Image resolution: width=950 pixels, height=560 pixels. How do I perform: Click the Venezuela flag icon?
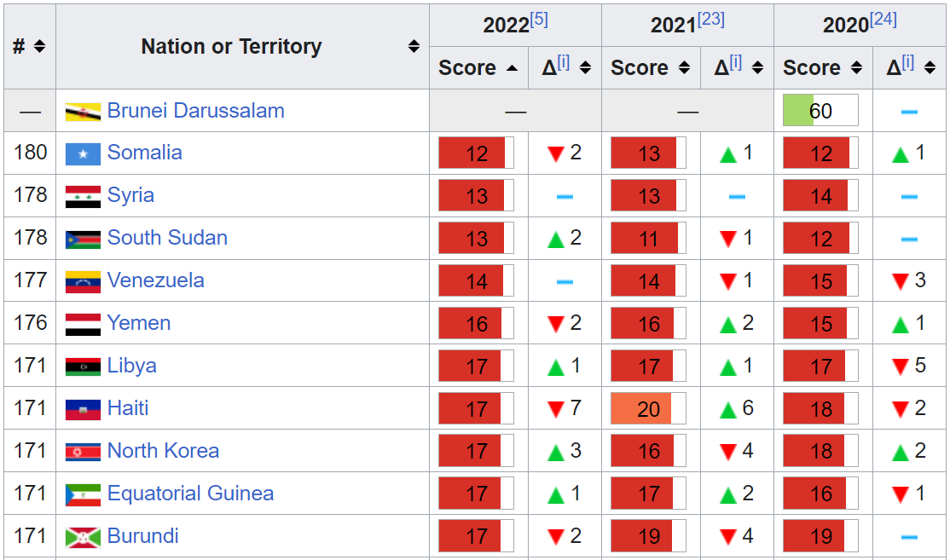tap(83, 281)
